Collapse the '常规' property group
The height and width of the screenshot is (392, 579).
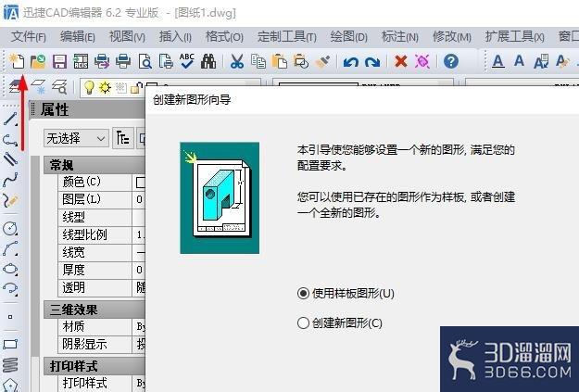(x=94, y=165)
